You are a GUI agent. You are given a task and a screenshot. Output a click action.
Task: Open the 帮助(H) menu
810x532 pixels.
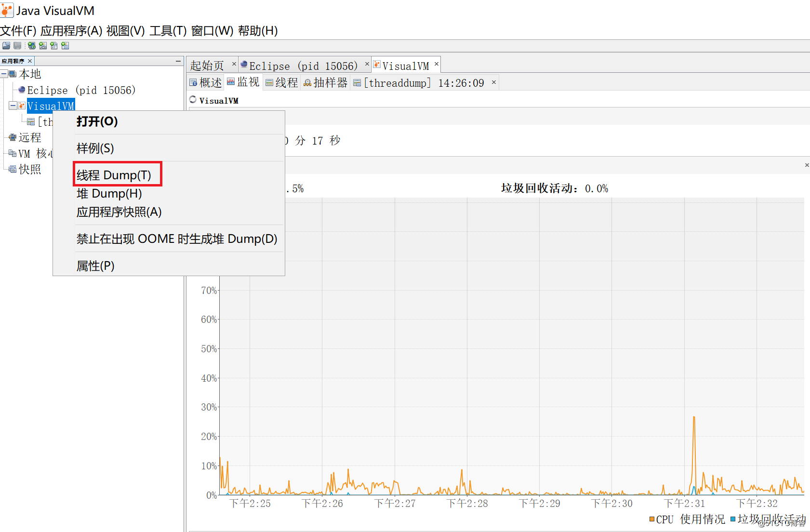click(x=258, y=31)
